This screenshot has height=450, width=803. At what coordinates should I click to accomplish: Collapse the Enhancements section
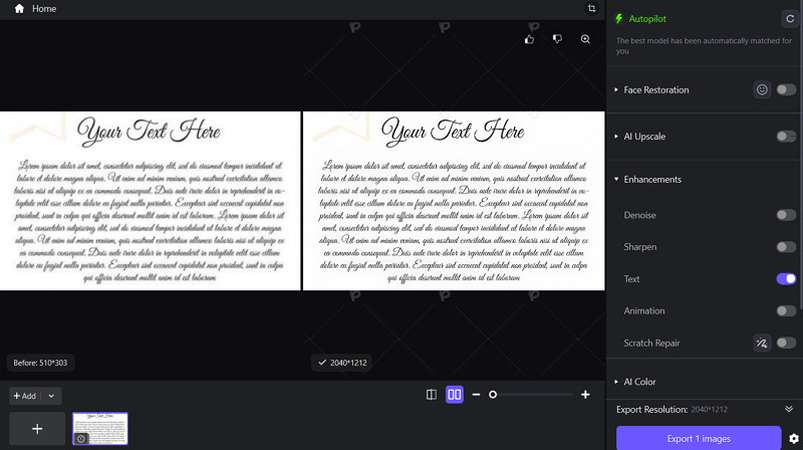(616, 179)
